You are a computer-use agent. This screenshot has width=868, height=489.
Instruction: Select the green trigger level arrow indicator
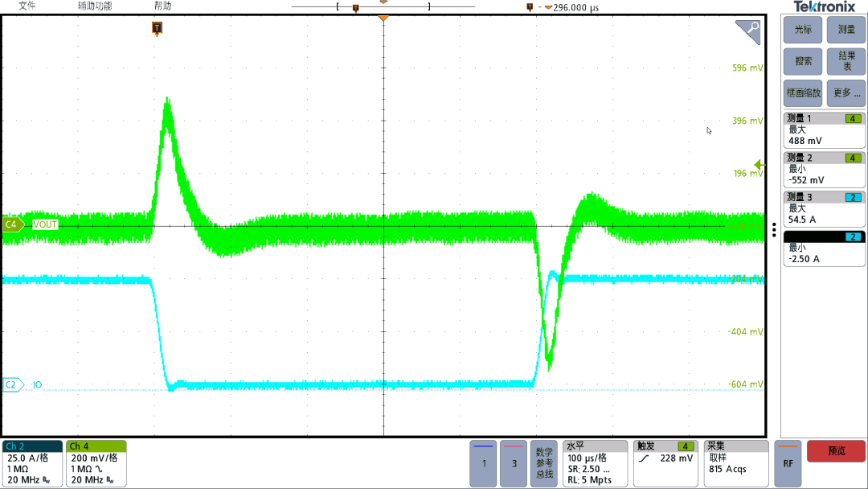(x=759, y=165)
